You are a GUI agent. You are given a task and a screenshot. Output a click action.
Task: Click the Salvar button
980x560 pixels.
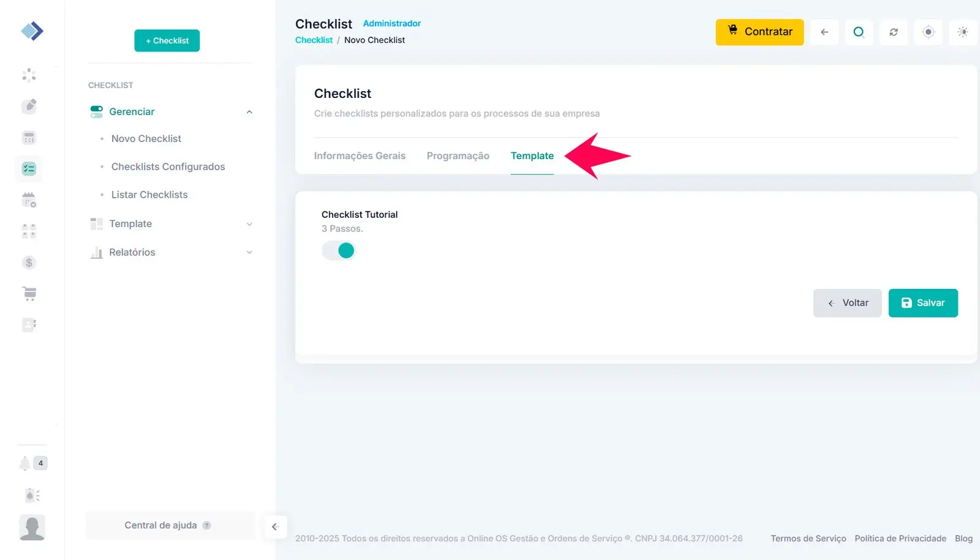point(922,303)
